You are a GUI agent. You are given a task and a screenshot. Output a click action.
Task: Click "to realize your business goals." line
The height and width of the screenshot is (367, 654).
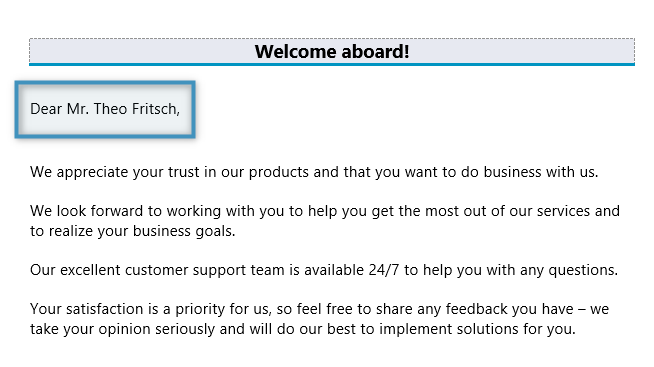click(x=133, y=231)
